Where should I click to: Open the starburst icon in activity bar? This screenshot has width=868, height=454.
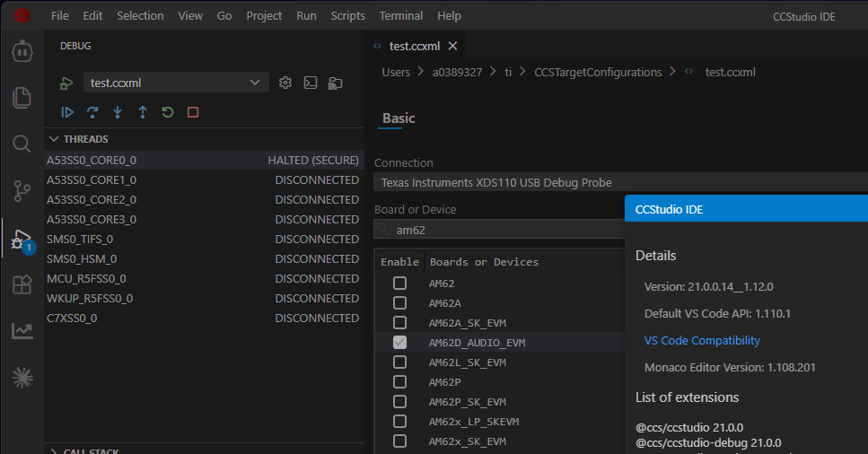pos(22,378)
